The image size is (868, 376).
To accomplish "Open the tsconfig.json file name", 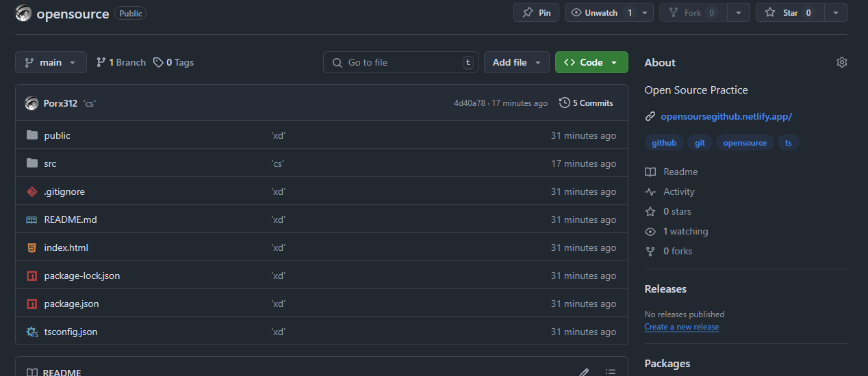I will click(x=71, y=332).
